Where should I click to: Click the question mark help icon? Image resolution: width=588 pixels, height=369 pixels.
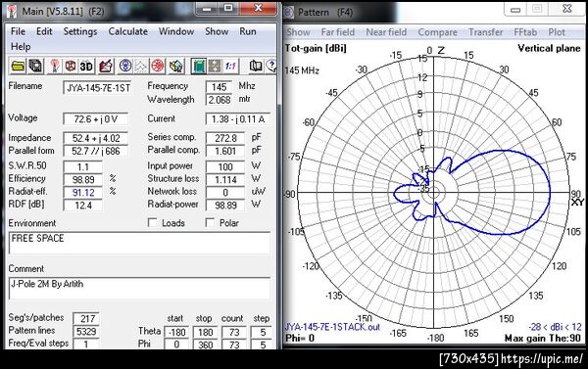coord(271,66)
